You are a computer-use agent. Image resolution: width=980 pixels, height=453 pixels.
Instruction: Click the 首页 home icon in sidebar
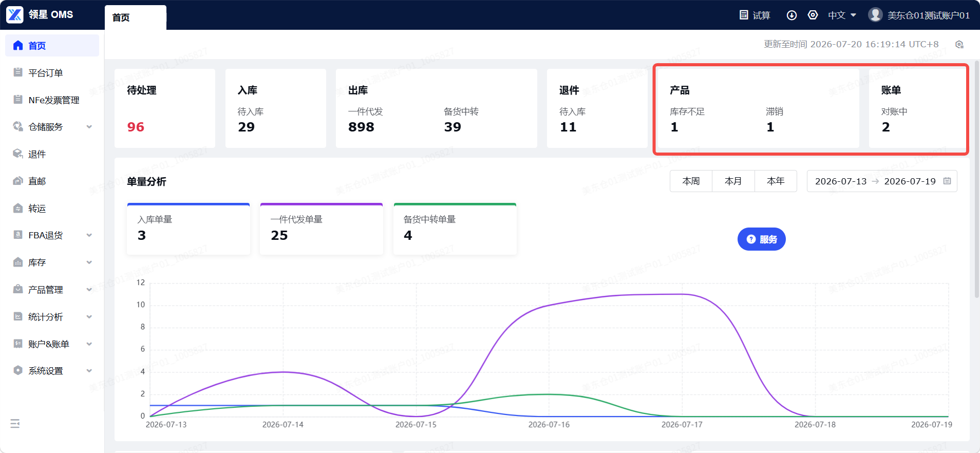pyautogui.click(x=18, y=45)
